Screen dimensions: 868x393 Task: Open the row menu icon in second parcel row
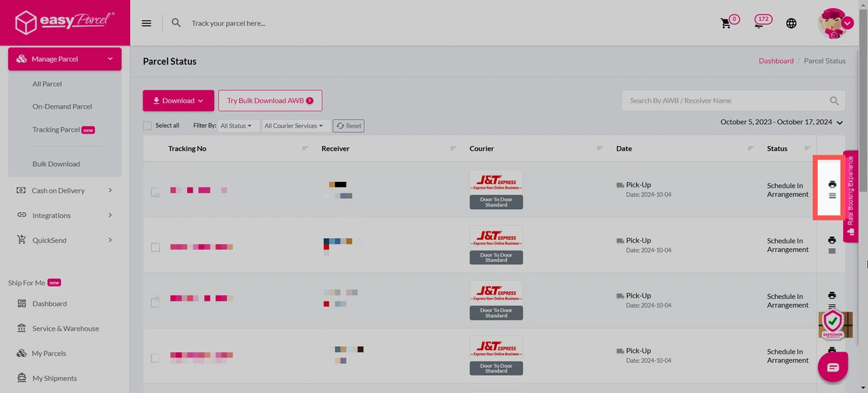(832, 251)
